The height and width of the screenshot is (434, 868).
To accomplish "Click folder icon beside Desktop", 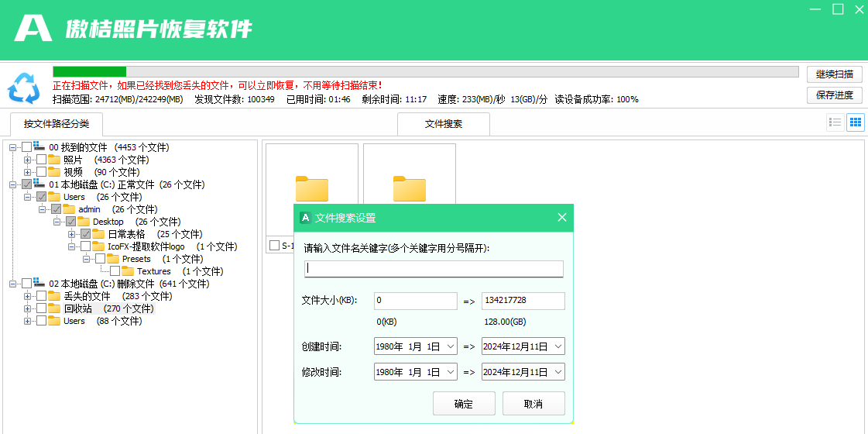I will click(84, 221).
